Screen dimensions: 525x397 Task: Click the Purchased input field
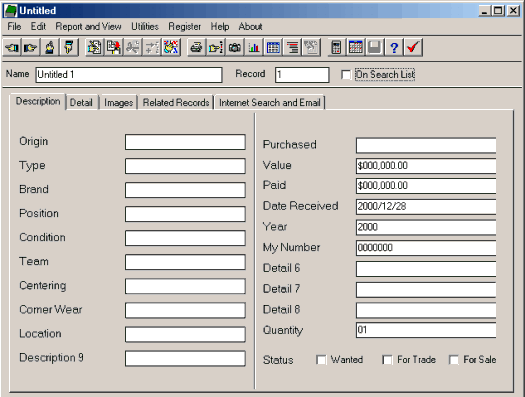click(426, 145)
